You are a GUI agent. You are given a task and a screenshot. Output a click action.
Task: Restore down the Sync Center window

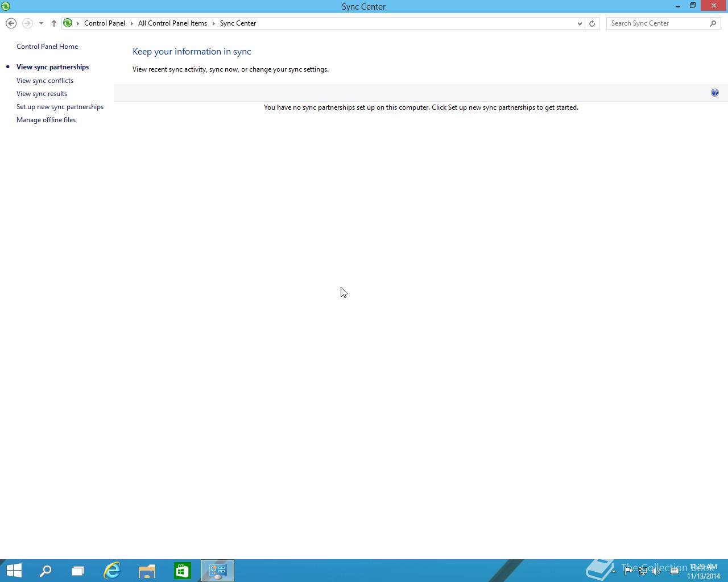[x=693, y=6]
